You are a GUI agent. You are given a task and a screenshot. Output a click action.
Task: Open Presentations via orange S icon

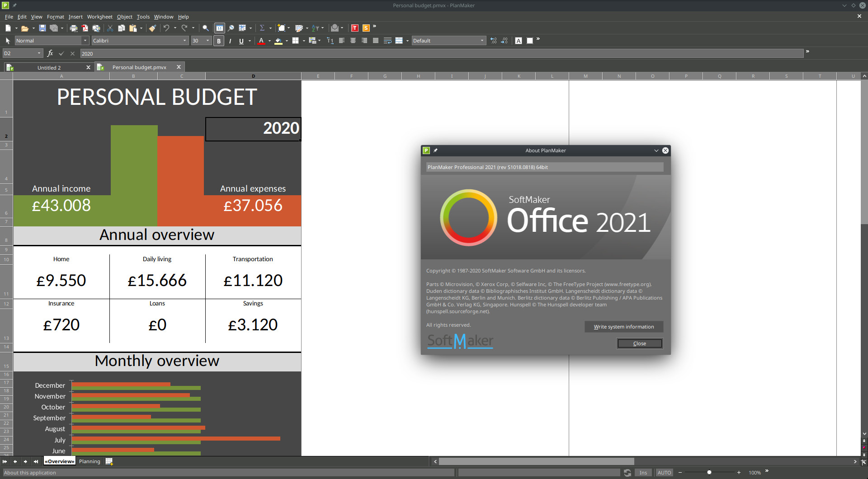click(x=366, y=28)
